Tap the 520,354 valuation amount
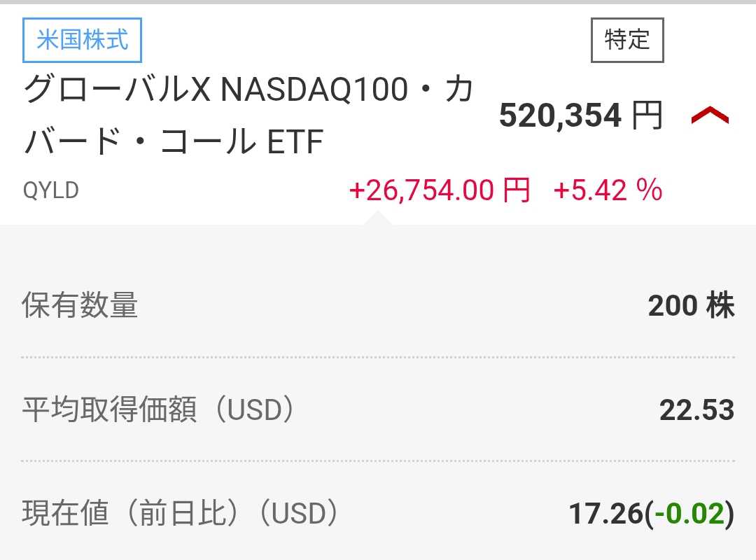The image size is (756, 560). click(x=560, y=116)
